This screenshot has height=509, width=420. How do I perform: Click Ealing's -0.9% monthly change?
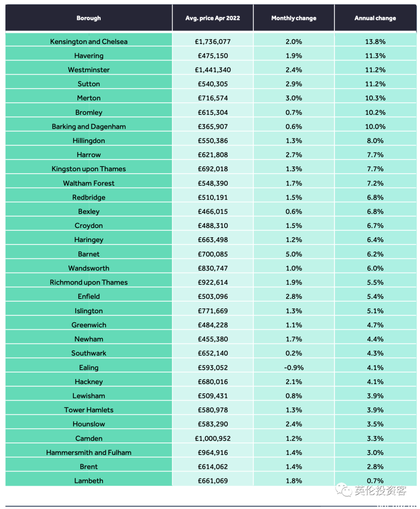pyautogui.click(x=294, y=367)
